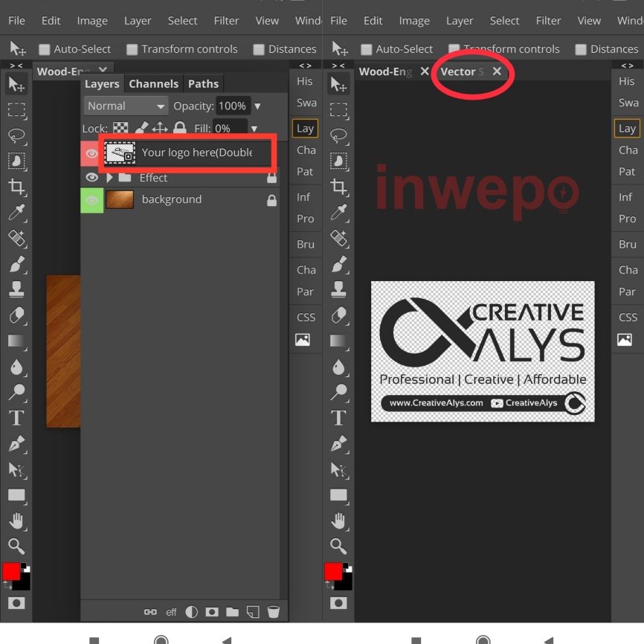Open the Normal blend mode dropdown
This screenshot has height=644, width=644.
pos(126,106)
